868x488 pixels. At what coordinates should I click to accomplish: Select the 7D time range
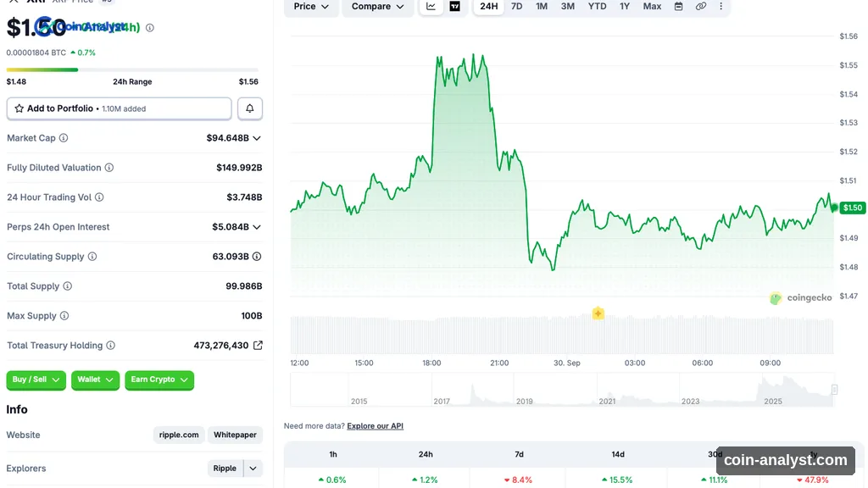coord(516,6)
